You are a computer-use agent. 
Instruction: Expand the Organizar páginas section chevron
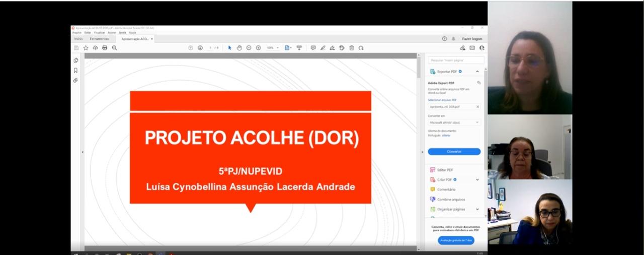click(x=477, y=209)
